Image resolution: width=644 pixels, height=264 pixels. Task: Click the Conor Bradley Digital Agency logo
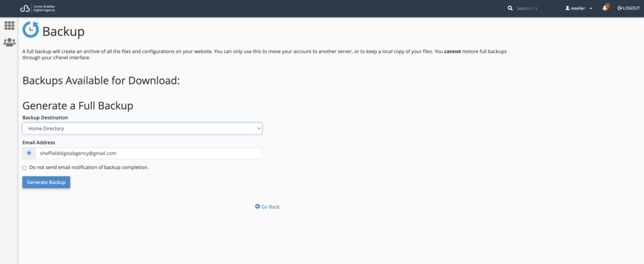coord(38,8)
